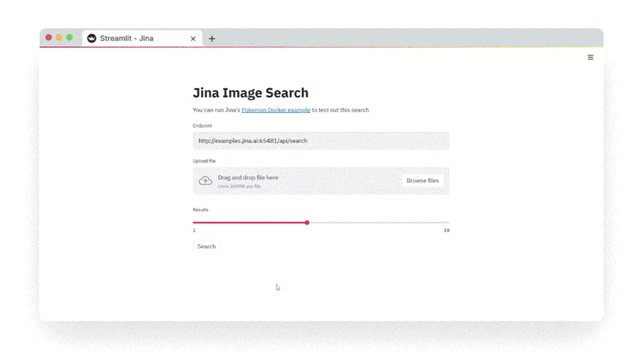Click the slider minimum value 1
The height and width of the screenshot is (364, 644).
pos(195,230)
